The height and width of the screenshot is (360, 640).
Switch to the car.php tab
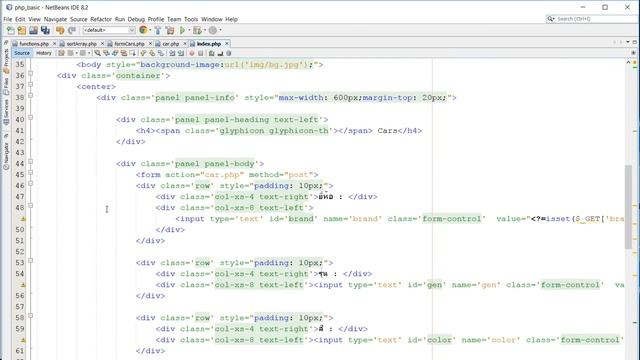(170, 44)
